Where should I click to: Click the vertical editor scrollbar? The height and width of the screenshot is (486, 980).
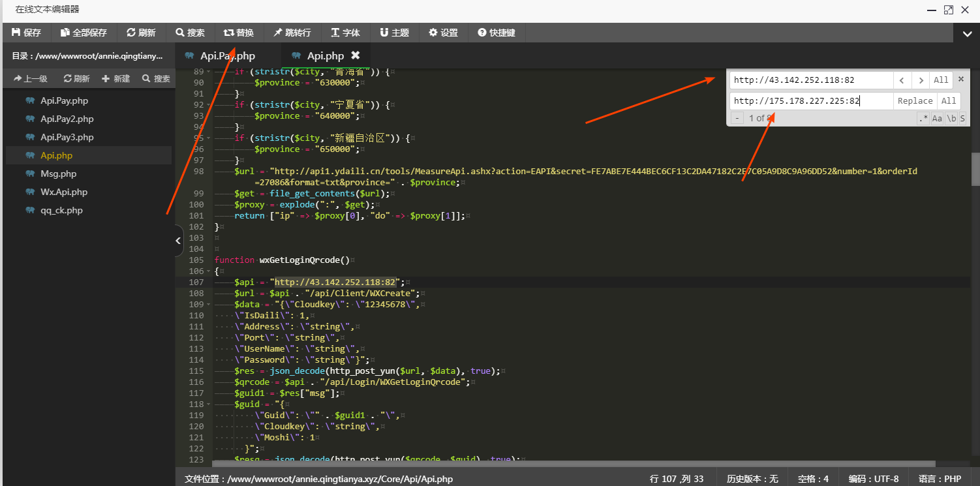tap(975, 170)
